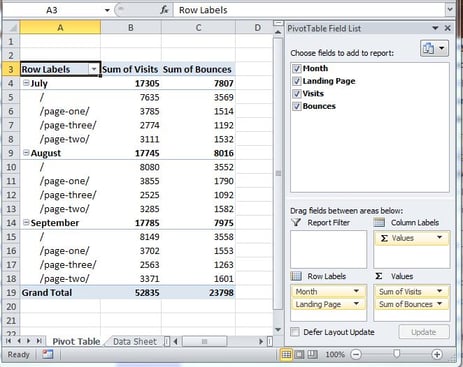463x367 pixels.
Task: Open Values dropdown in Column Labels area
Action: tap(440, 238)
